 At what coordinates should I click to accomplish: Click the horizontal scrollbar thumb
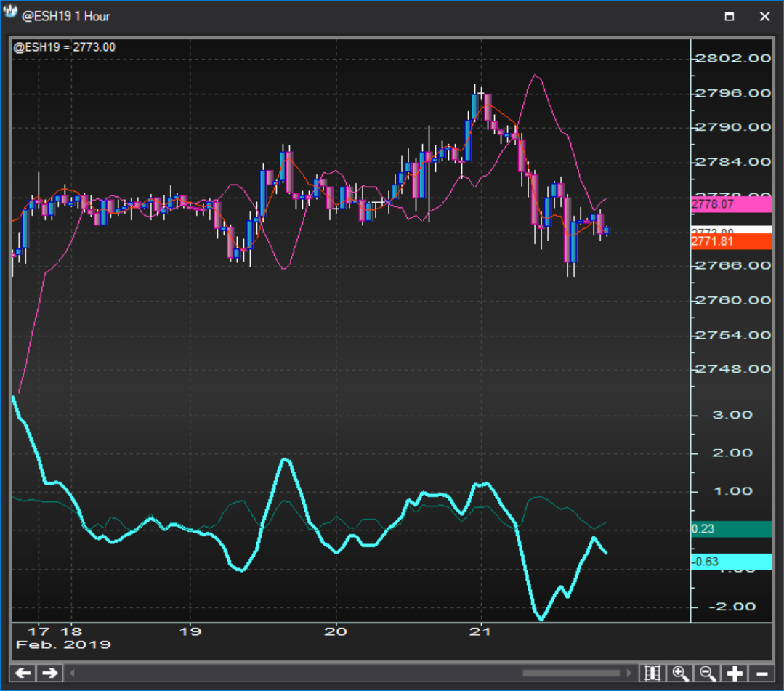(x=571, y=673)
